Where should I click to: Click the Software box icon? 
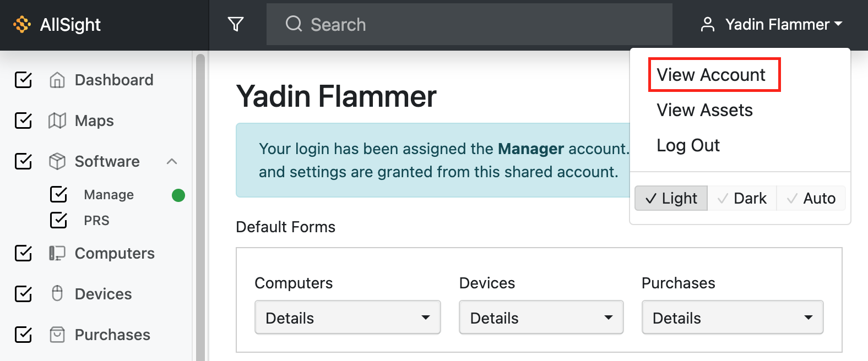(x=57, y=161)
